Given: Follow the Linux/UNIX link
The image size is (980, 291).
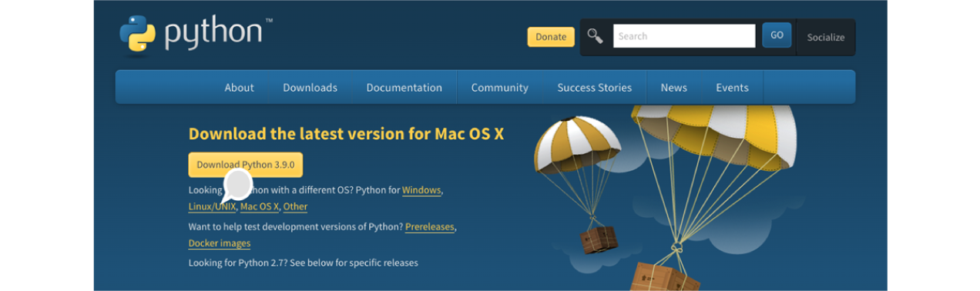Looking at the screenshot, I should tap(212, 207).
